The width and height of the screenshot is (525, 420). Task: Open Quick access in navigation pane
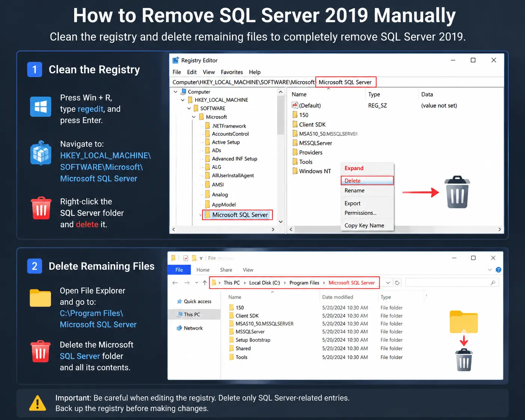point(194,301)
